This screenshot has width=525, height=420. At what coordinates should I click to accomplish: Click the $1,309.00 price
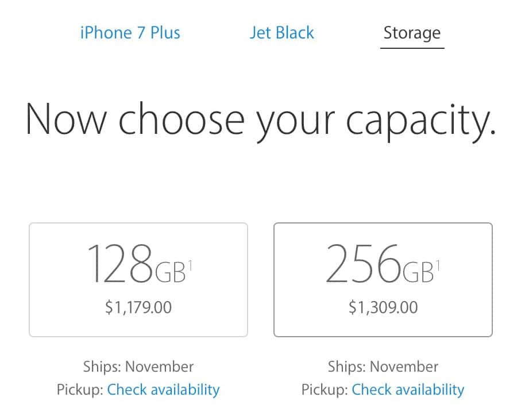pyautogui.click(x=383, y=307)
